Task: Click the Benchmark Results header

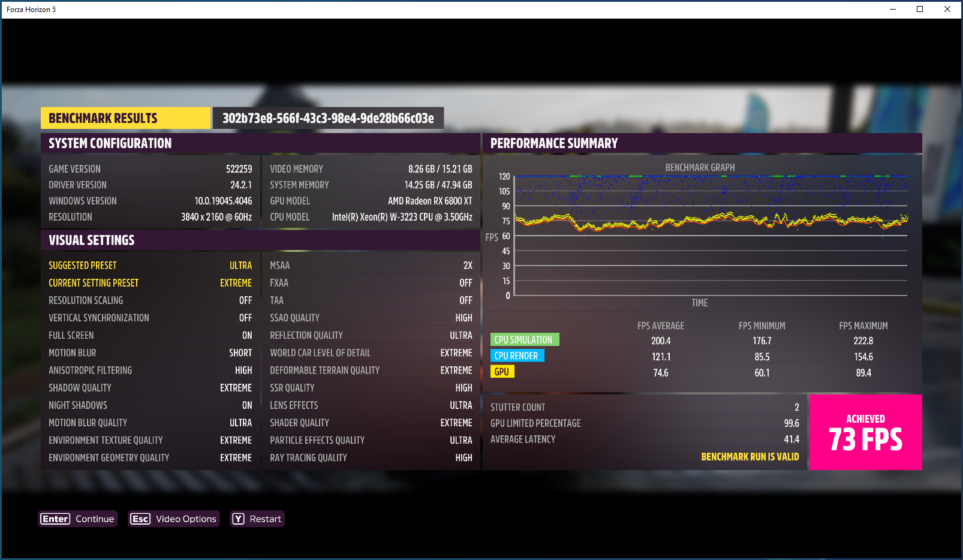Action: coord(126,118)
